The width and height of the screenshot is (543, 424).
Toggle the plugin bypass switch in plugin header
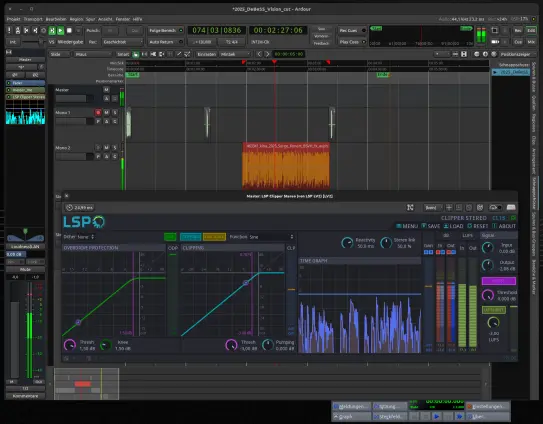pyautogui.click(x=496, y=207)
